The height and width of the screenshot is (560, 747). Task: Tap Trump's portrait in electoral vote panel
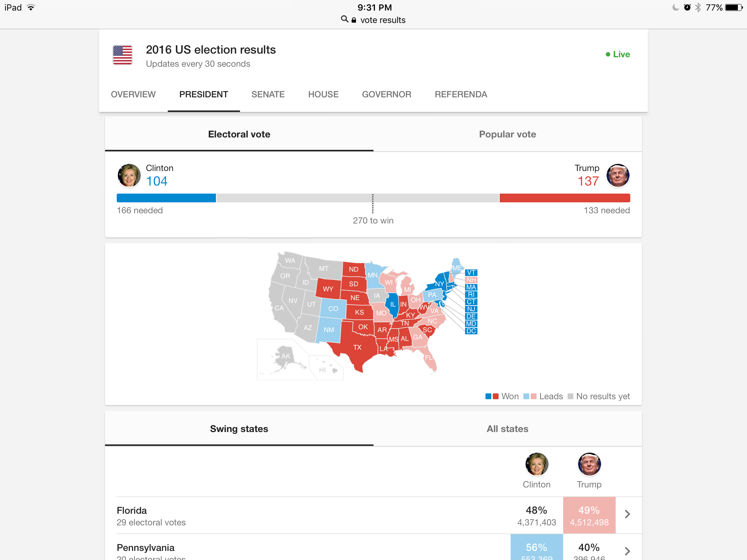click(x=618, y=175)
